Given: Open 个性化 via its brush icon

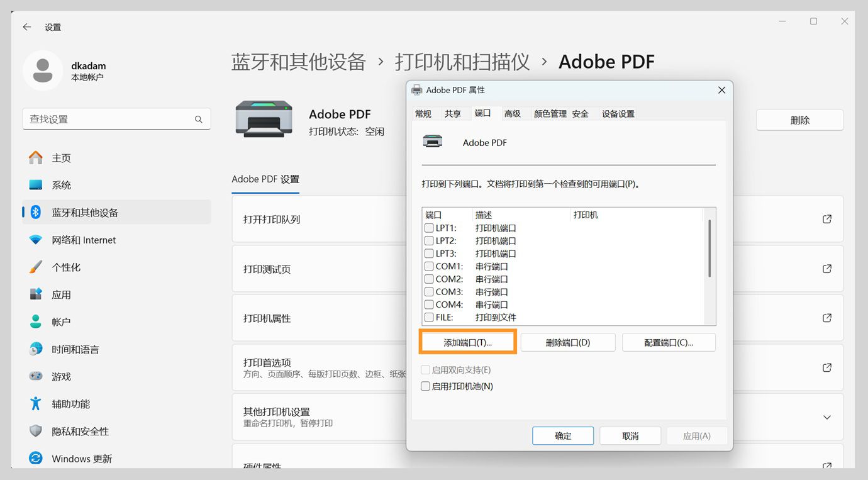Looking at the screenshot, I should [35, 267].
